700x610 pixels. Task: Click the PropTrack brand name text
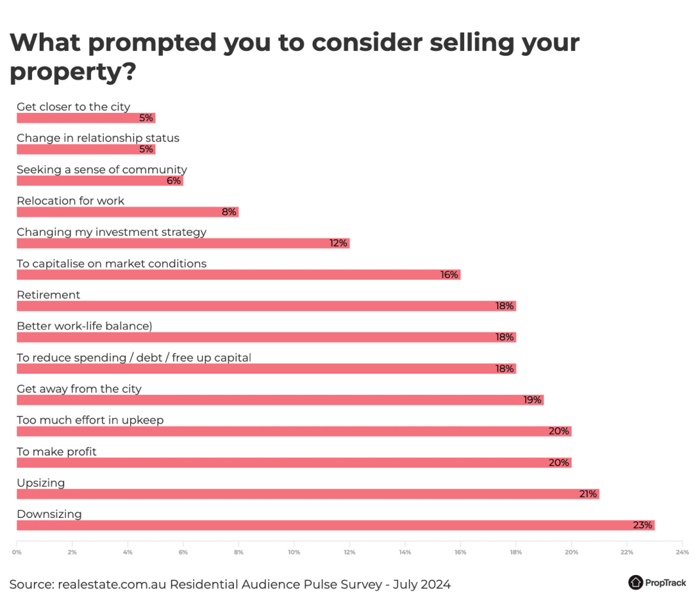point(665,583)
